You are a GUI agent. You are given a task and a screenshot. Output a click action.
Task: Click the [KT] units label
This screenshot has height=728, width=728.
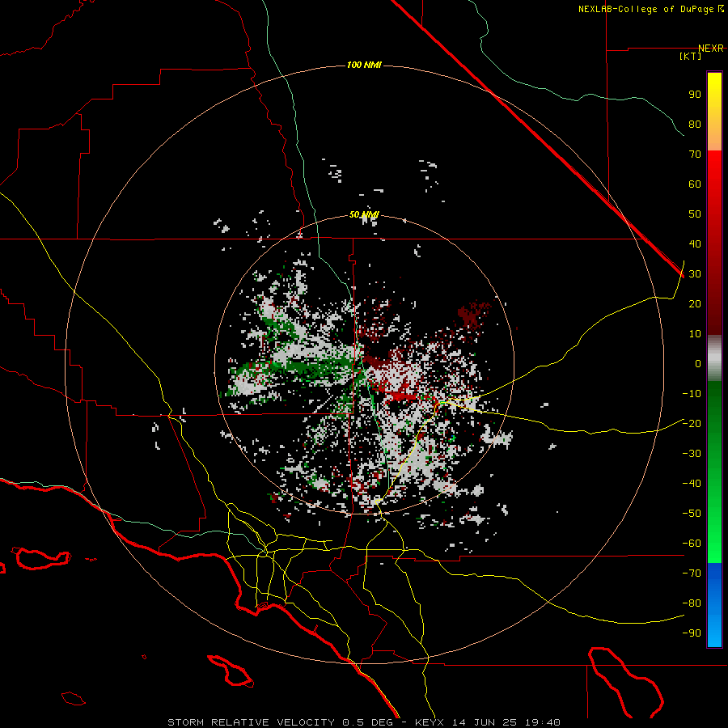[x=690, y=56]
